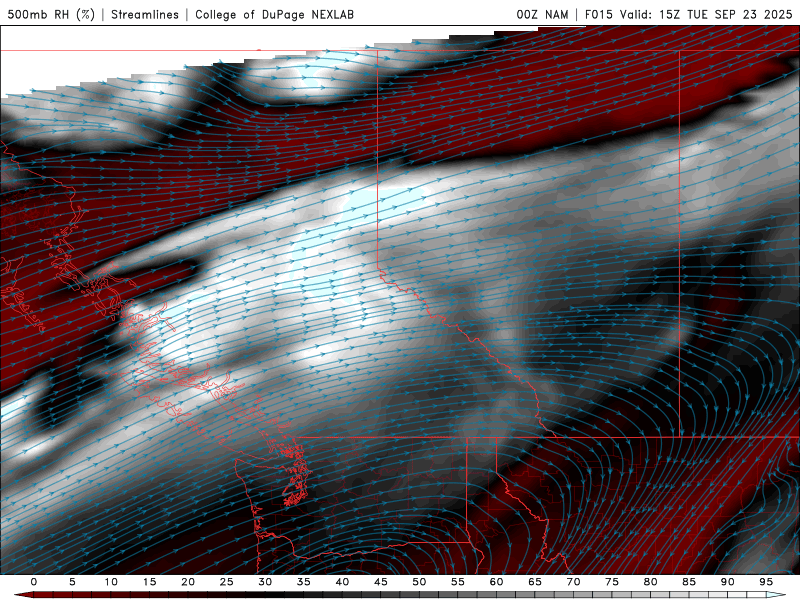800x600 pixels.
Task: Click 'College of DuPage NEXLAB' text
Action: [274, 14]
